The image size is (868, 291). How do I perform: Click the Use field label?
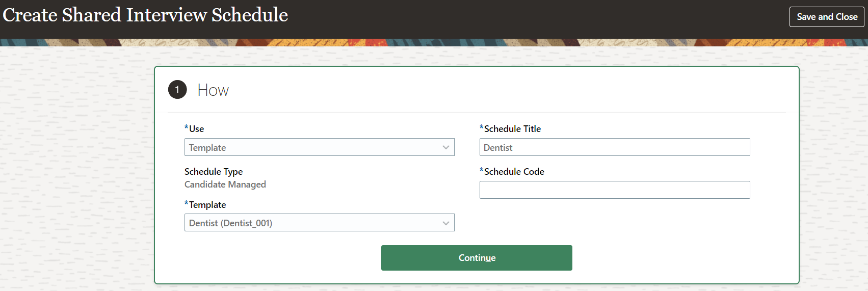(x=196, y=129)
